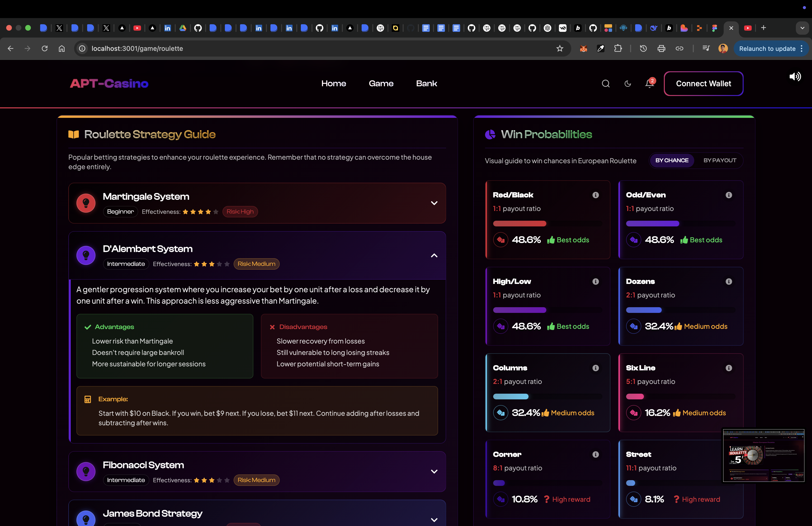812x526 pixels.
Task: Mute sound with the speaker icon
Action: (x=795, y=77)
